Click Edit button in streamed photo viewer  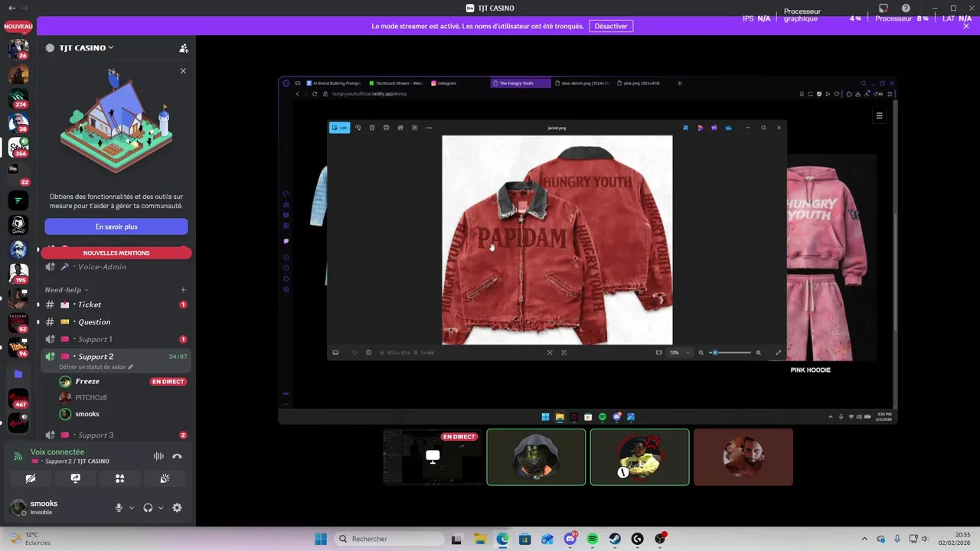339,128
